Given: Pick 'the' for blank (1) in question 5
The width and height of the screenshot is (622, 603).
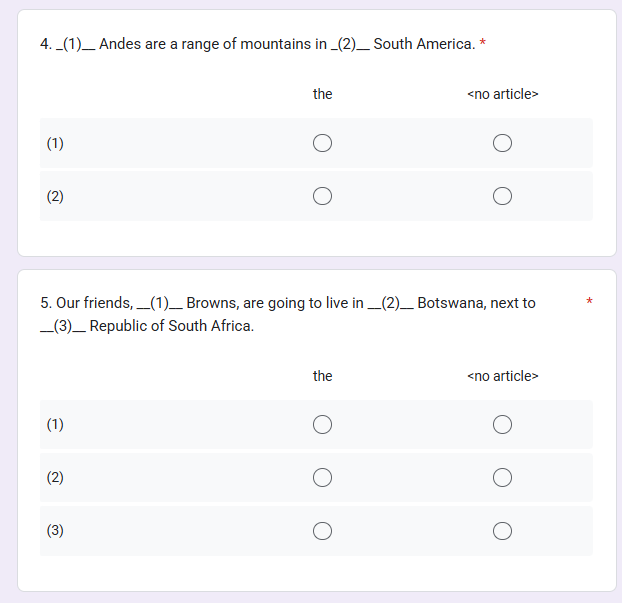Looking at the screenshot, I should (322, 425).
